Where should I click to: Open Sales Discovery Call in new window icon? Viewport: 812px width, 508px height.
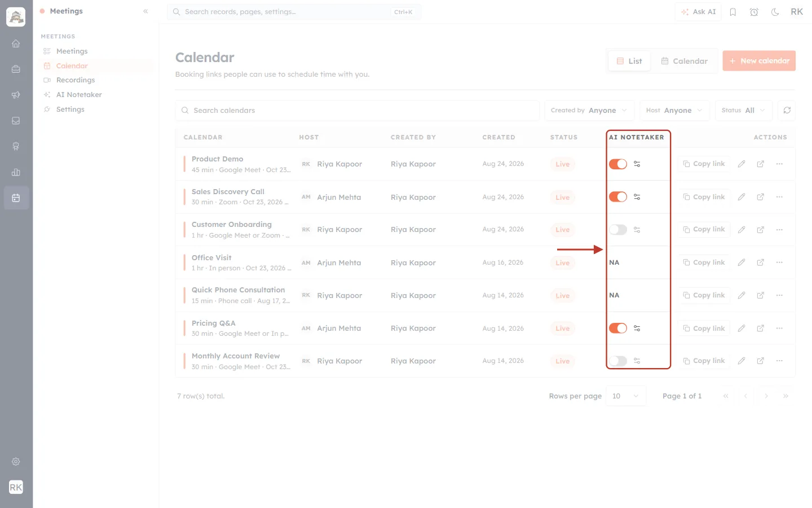click(x=760, y=197)
